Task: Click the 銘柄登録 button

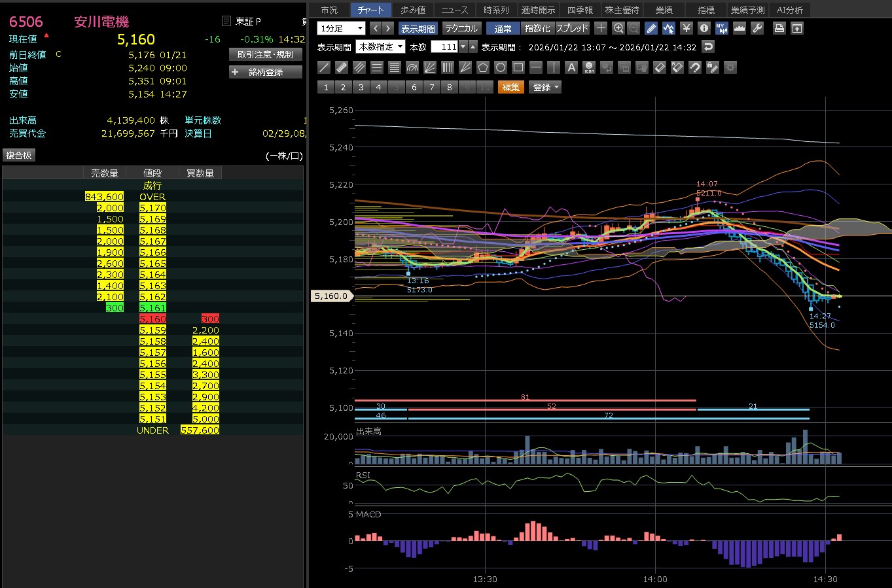Action: click(x=266, y=72)
